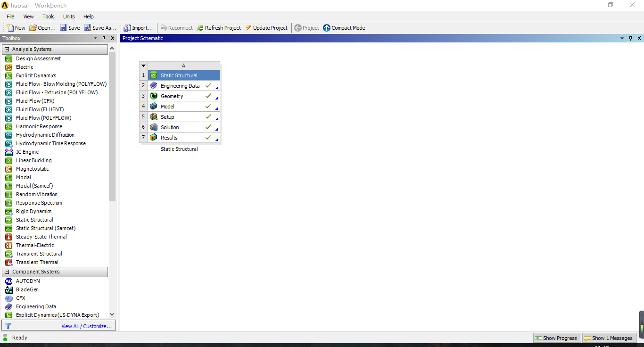
Task: Click the Static Structural header cell
Action: point(184,75)
